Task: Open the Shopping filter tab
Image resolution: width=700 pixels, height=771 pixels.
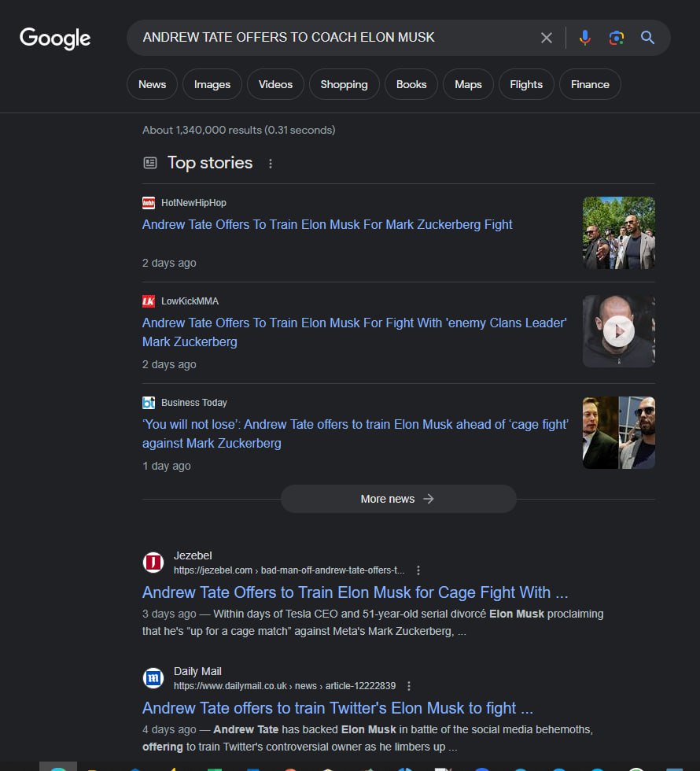Action: pyautogui.click(x=344, y=85)
